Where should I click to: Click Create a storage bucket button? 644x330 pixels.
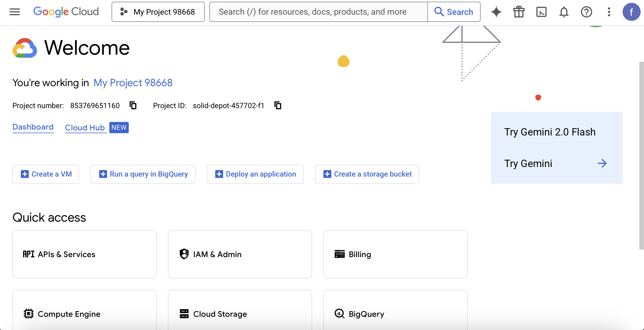[x=367, y=174]
